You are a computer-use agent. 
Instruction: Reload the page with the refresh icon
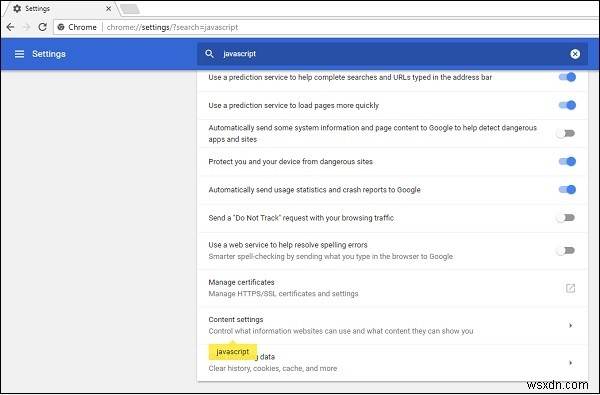click(x=42, y=27)
